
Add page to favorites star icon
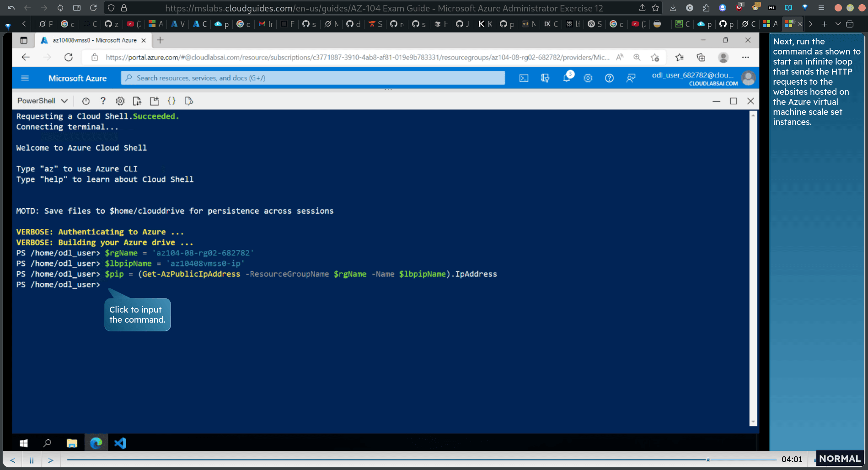[655, 57]
